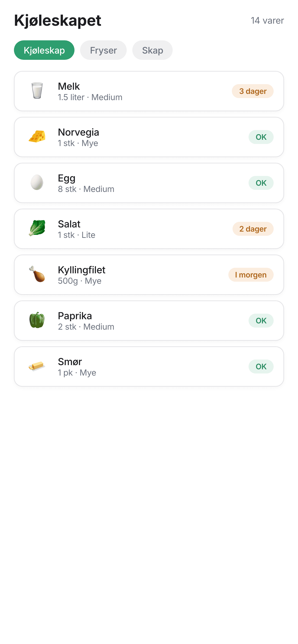Switch to the Fryser tab
Screen dimensions: 298x644
click(103, 50)
